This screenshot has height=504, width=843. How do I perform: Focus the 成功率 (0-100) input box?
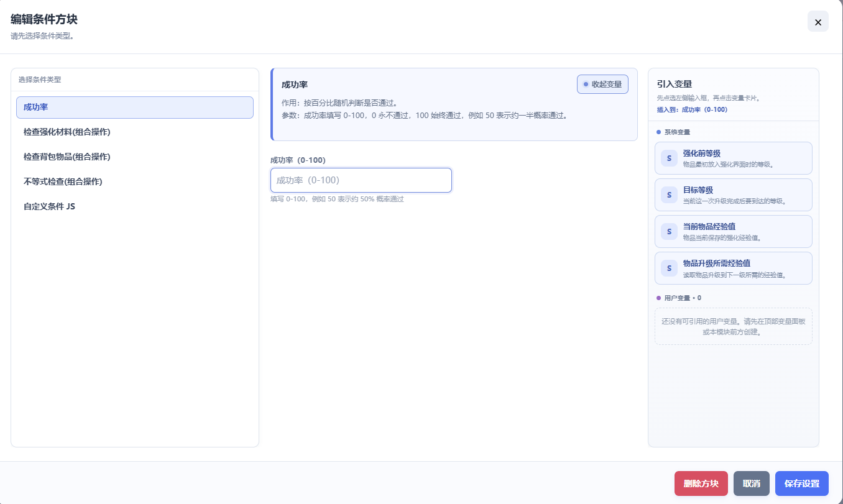361,180
